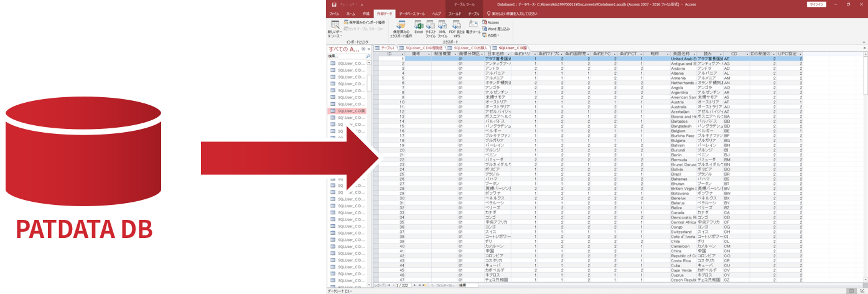Select the 外部データ ribbon tab

click(385, 13)
